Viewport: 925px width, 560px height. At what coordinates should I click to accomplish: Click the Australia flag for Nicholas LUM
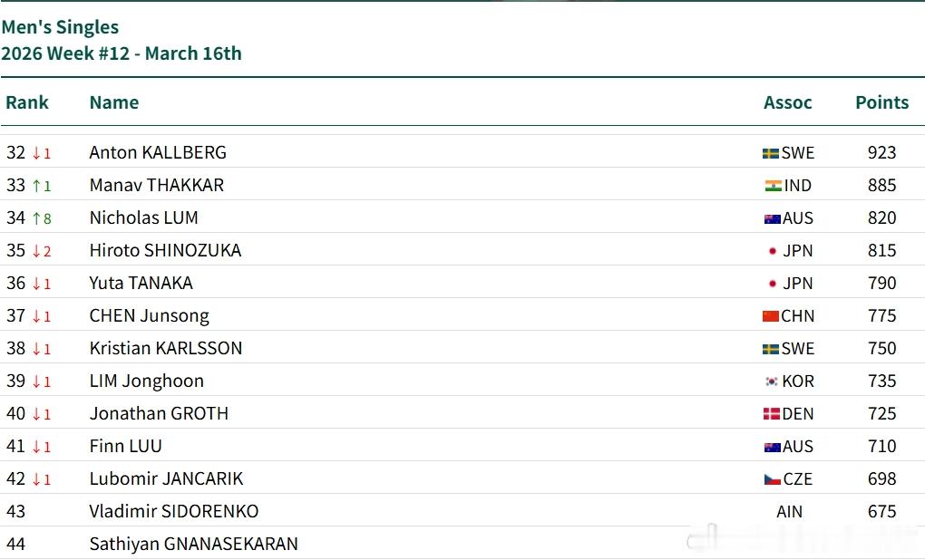(x=772, y=218)
